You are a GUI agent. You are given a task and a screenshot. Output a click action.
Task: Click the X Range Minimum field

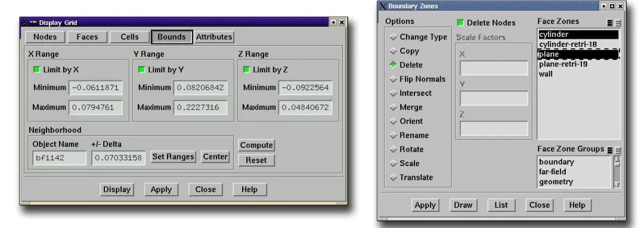tap(95, 88)
